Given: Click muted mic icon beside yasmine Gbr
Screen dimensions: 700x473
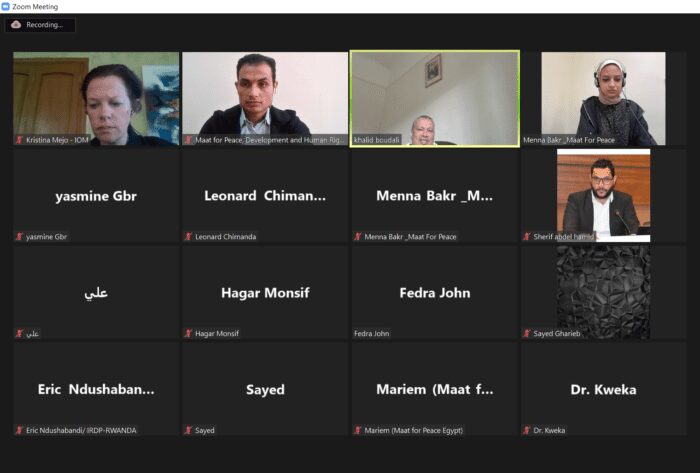Looking at the screenshot, I should [x=19, y=236].
